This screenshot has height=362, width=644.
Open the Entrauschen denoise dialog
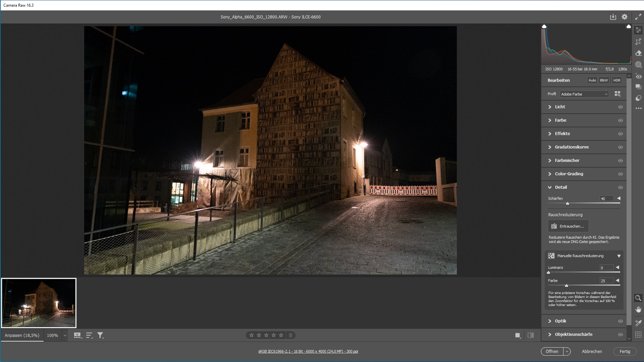[x=568, y=226]
